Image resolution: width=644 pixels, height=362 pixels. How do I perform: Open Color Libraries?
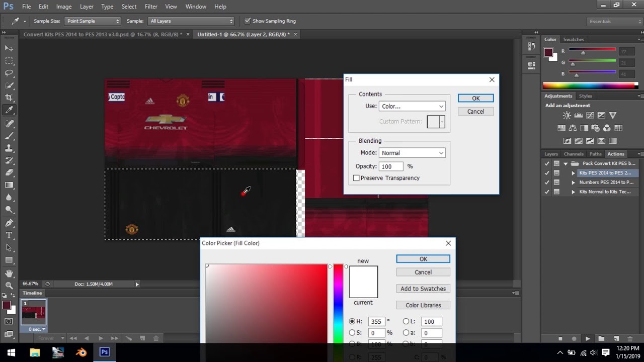[423, 305]
